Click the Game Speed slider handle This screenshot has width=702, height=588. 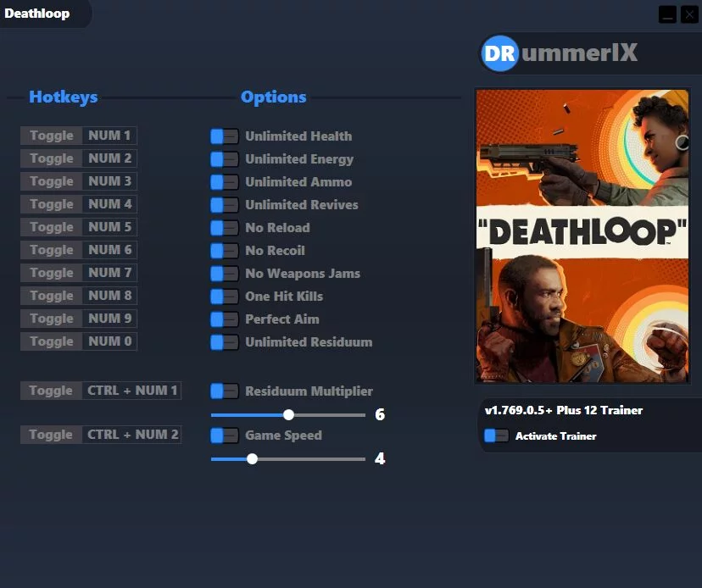(252, 458)
